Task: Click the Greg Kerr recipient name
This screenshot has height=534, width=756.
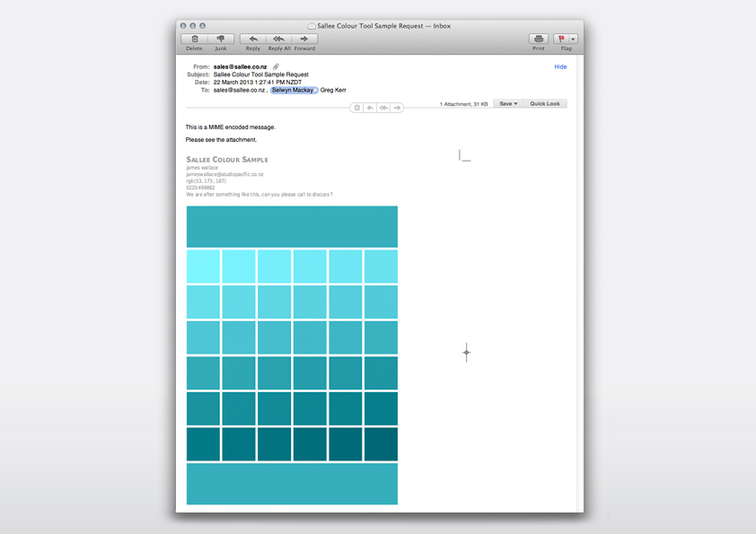Action: 333,90
